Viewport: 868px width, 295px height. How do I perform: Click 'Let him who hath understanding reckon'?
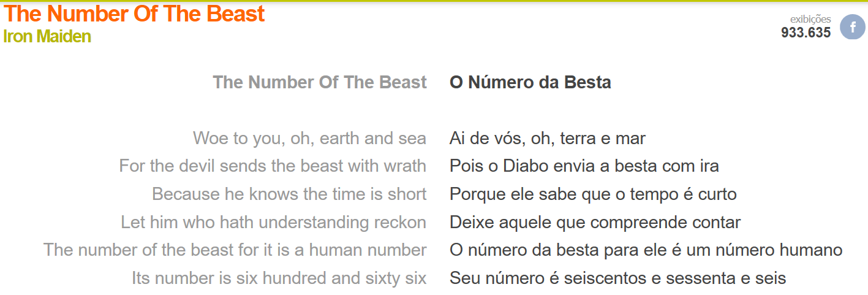pos(273,222)
